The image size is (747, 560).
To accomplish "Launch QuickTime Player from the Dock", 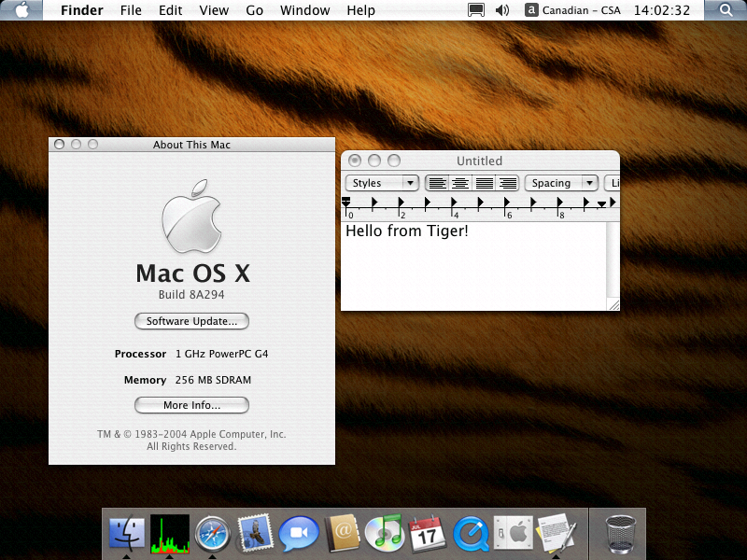I will point(471,534).
